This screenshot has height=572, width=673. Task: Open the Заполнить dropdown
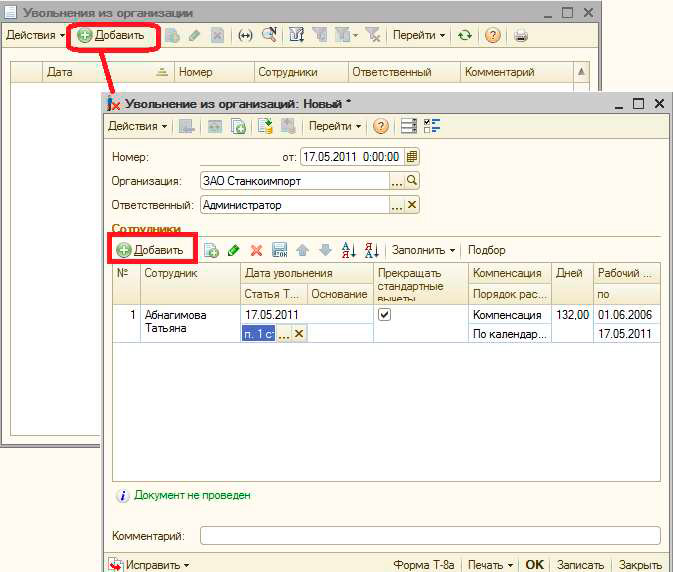pos(423,250)
